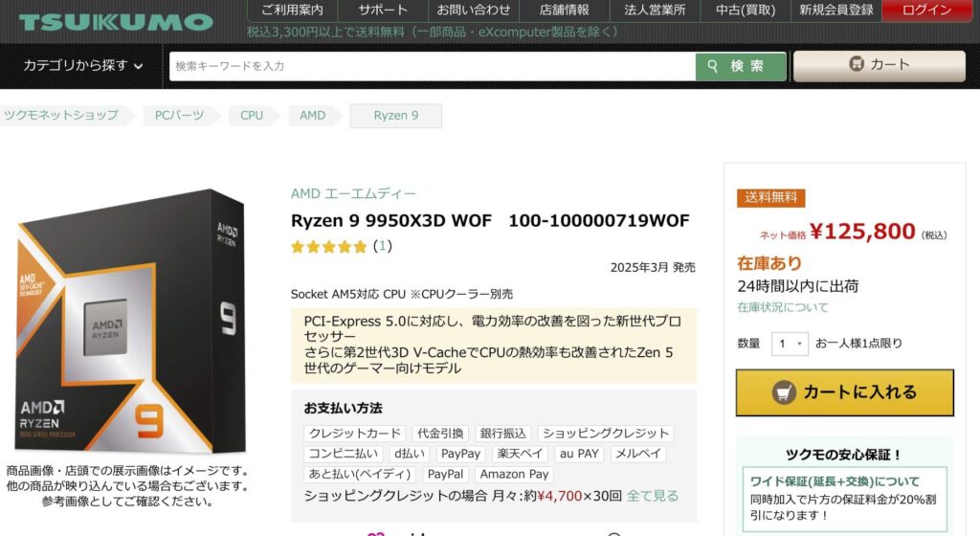Click the red ログイン button
Screen dimensions: 980x536
pos(926,11)
